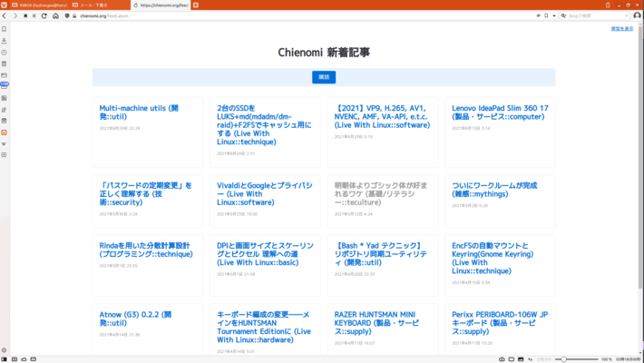Open the History side panel
The height and width of the screenshot is (363, 644).
click(x=5, y=53)
